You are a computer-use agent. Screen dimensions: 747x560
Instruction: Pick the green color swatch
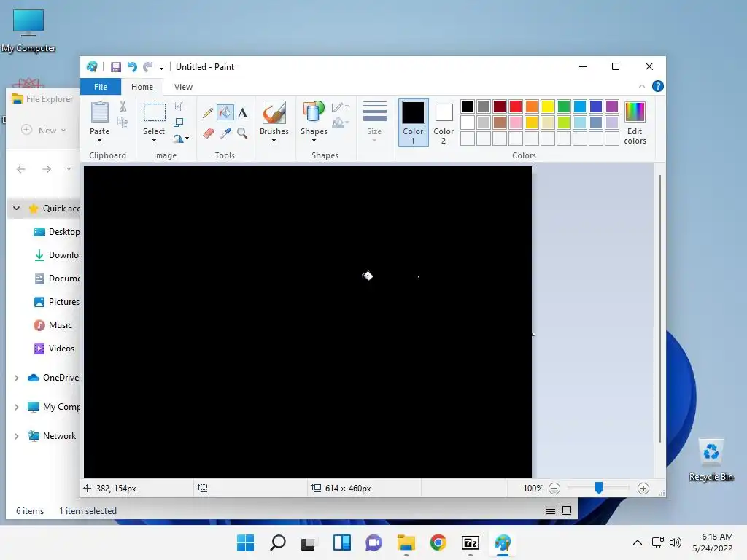point(564,106)
